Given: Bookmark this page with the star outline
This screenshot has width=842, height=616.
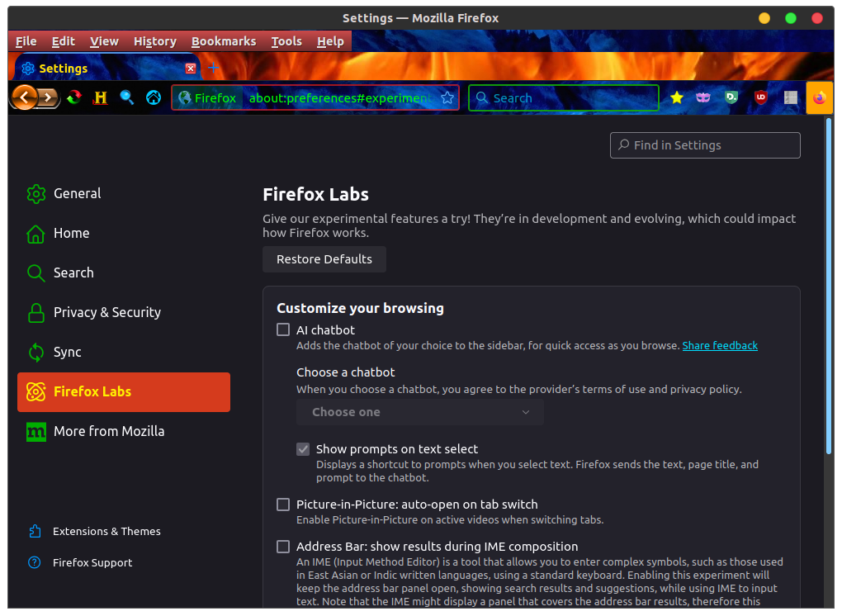Looking at the screenshot, I should (447, 97).
